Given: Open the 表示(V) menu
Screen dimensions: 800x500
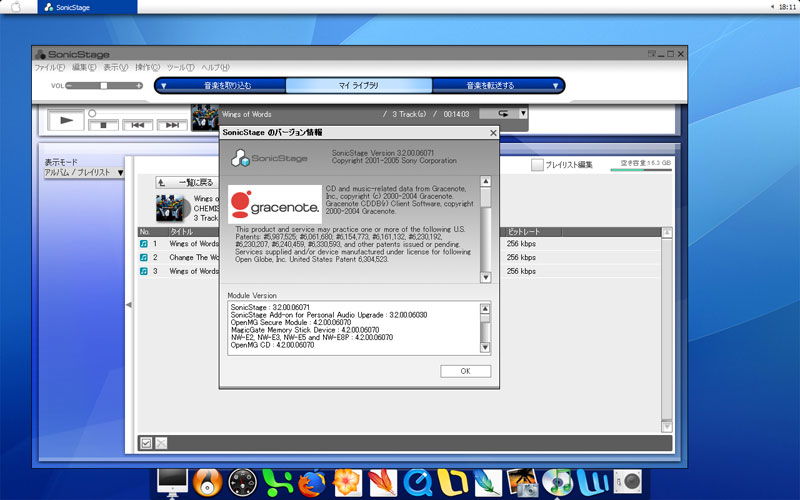Looking at the screenshot, I should (116, 67).
